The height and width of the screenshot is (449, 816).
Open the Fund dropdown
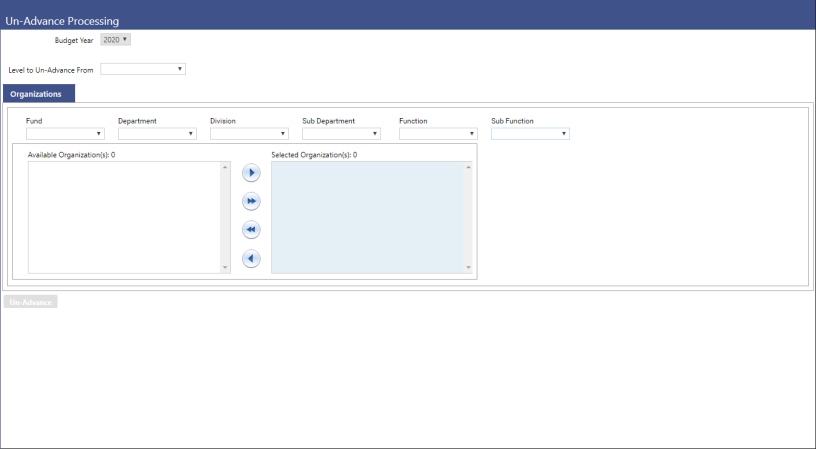pos(65,133)
